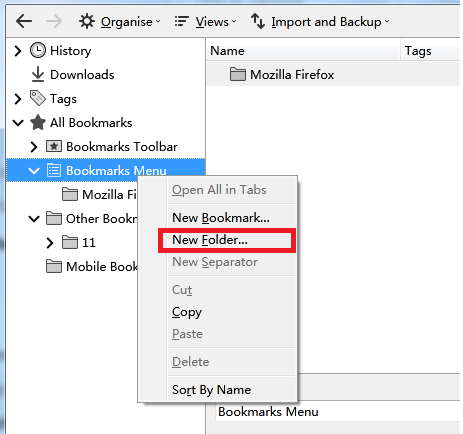
Task: Sort by the Tags column header
Action: 431,51
